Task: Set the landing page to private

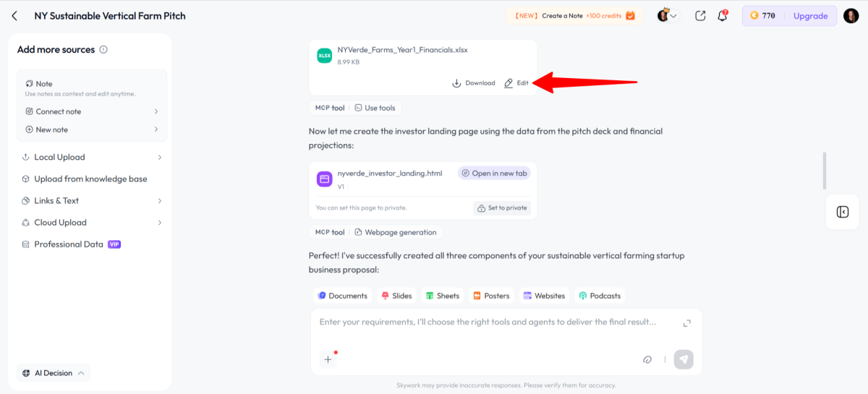Action: pos(501,208)
